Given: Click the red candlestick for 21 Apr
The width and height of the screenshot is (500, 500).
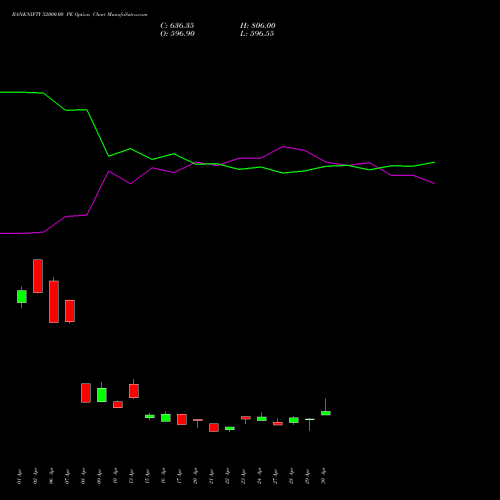Looking at the screenshot, I should tap(214, 428).
